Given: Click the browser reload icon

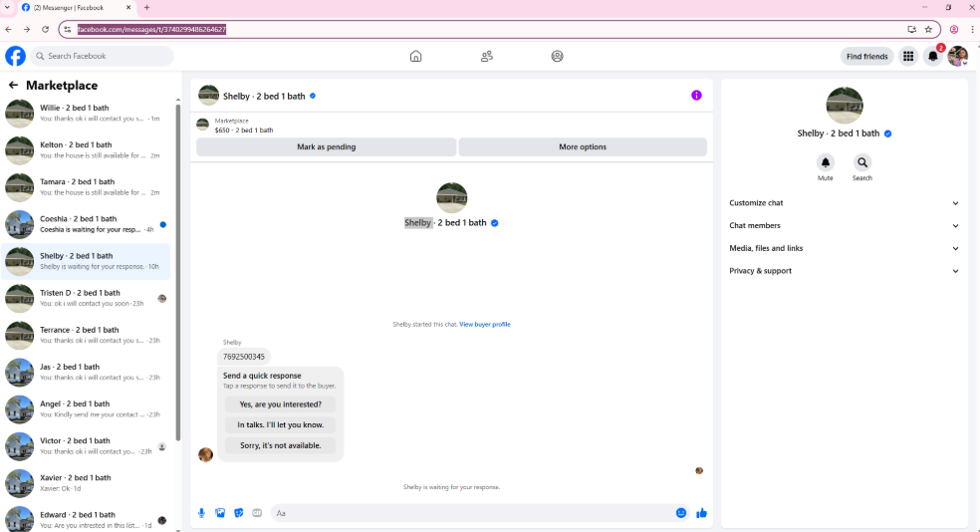Looking at the screenshot, I should [45, 29].
